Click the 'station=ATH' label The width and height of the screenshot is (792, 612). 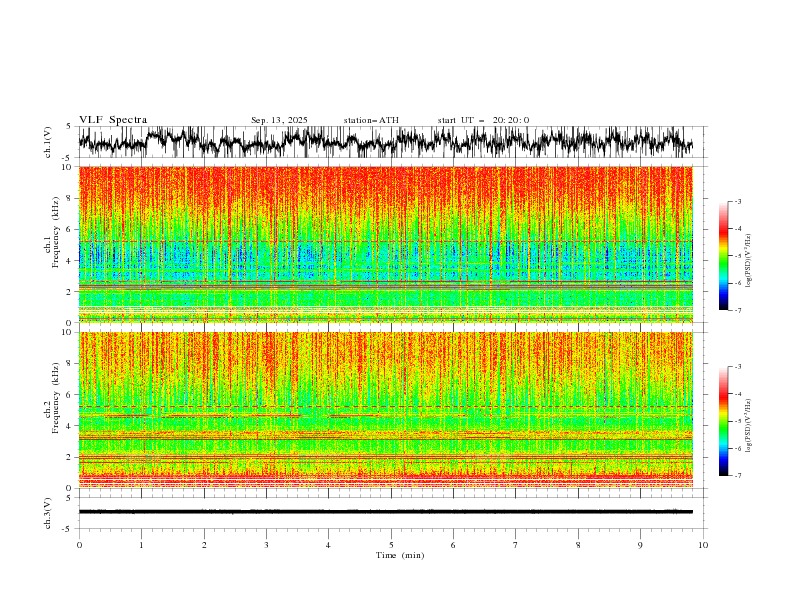[371, 120]
